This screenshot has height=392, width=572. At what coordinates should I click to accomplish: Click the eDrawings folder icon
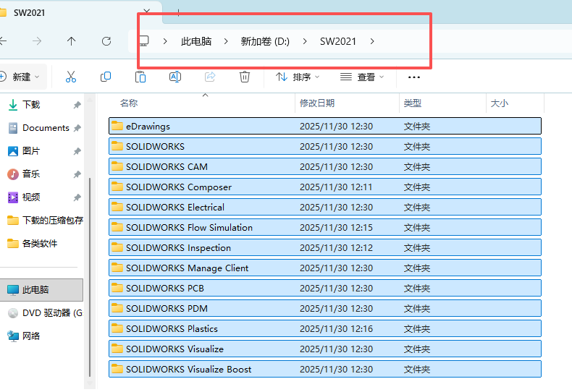117,126
